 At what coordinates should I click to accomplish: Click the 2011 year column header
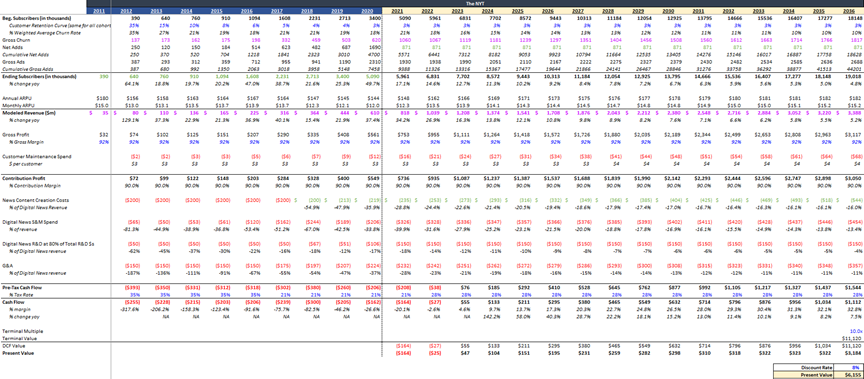coord(99,10)
